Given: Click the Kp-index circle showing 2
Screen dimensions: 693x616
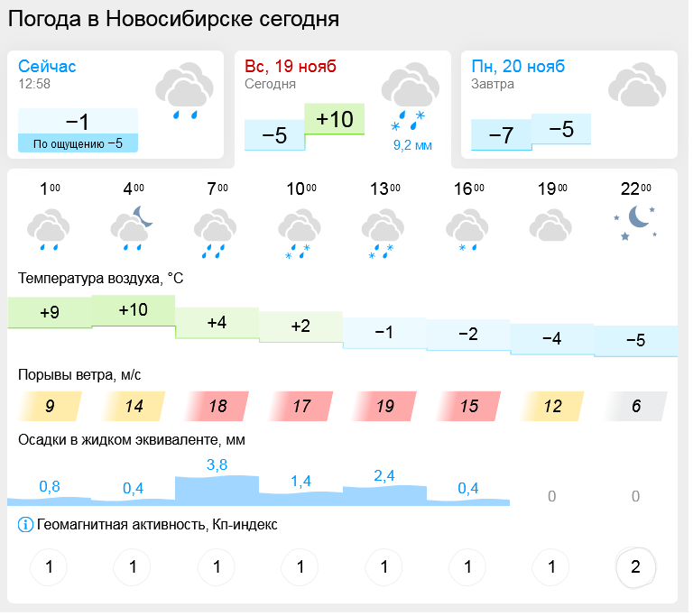Looking at the screenshot, I should point(635,567).
